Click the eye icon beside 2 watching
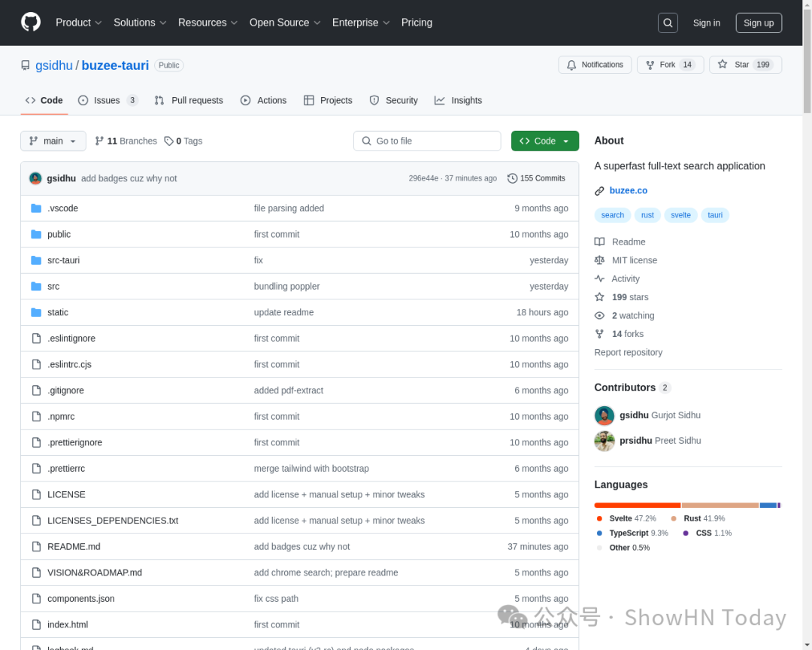812x650 pixels. [599, 316]
